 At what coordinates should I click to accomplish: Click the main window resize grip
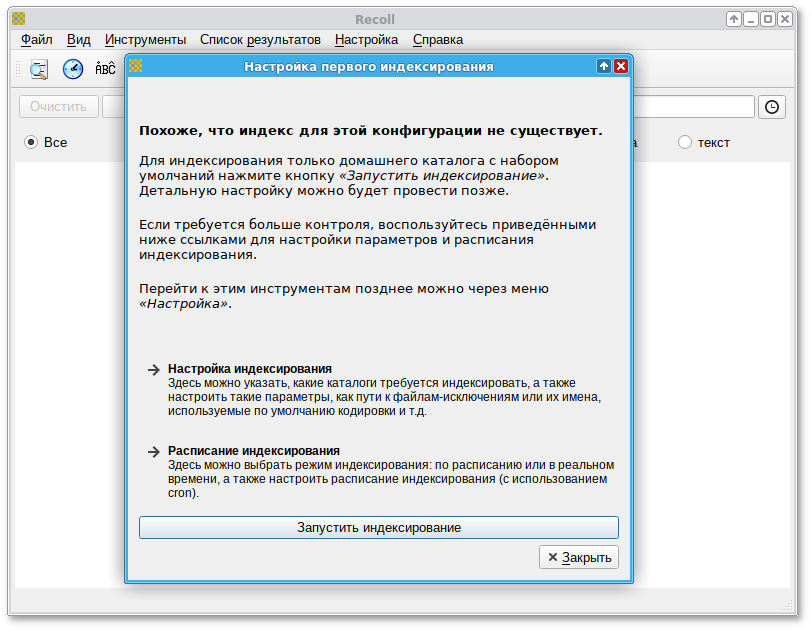[x=788, y=605]
